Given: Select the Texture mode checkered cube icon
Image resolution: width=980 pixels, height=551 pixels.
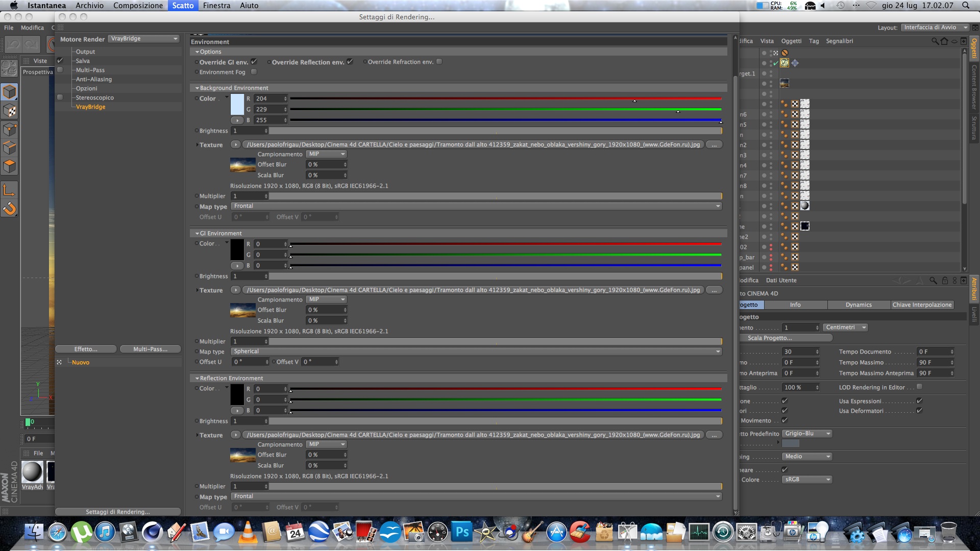Looking at the screenshot, I should (x=9, y=111).
